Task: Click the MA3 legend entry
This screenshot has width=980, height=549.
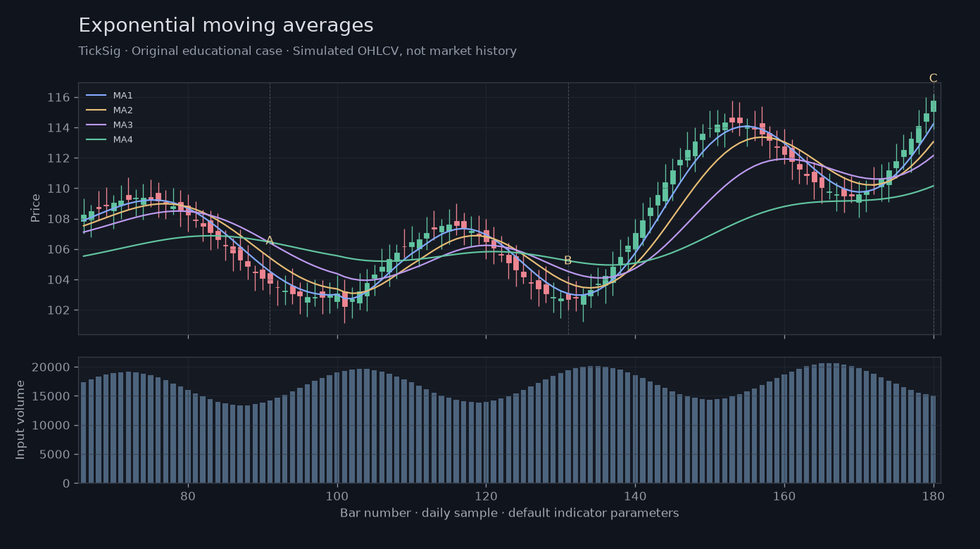Action: (109, 125)
